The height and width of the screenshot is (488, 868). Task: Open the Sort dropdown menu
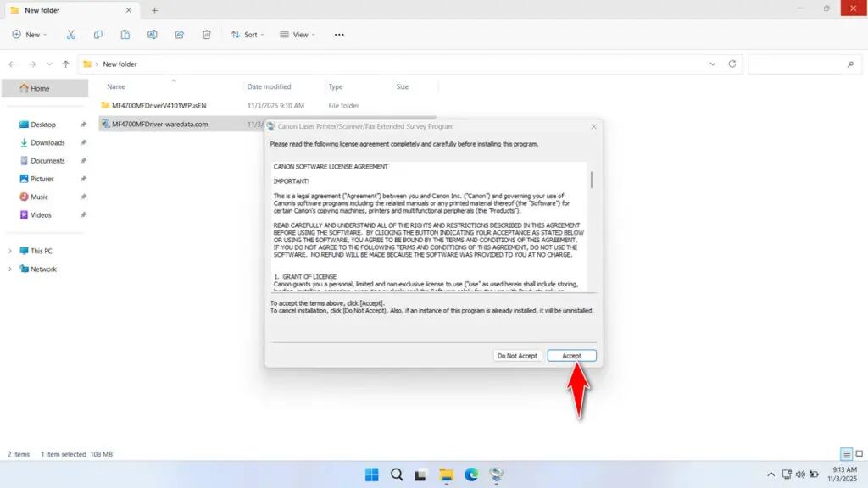[247, 35]
